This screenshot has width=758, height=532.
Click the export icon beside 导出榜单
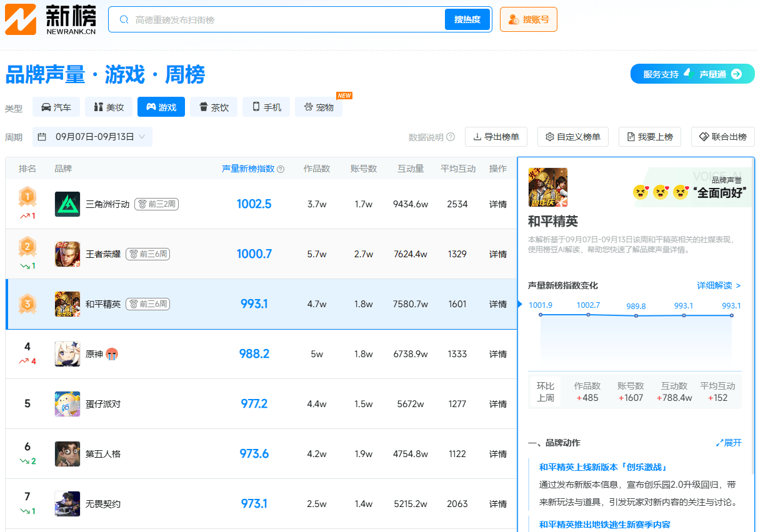pyautogui.click(x=477, y=137)
